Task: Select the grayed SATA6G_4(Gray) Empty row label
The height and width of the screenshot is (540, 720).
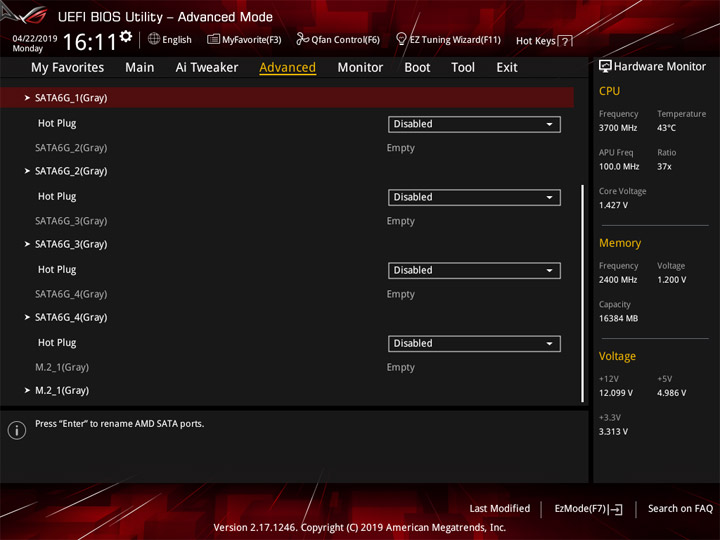Action: click(x=71, y=294)
